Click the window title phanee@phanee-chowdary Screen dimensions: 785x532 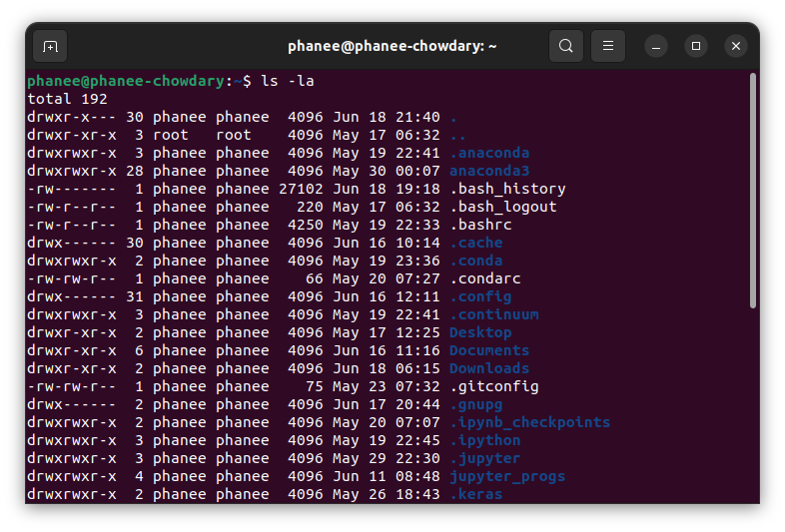pyautogui.click(x=392, y=47)
